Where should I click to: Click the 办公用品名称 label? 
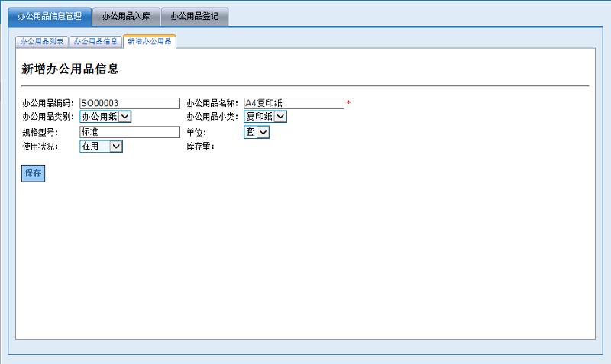(212, 103)
